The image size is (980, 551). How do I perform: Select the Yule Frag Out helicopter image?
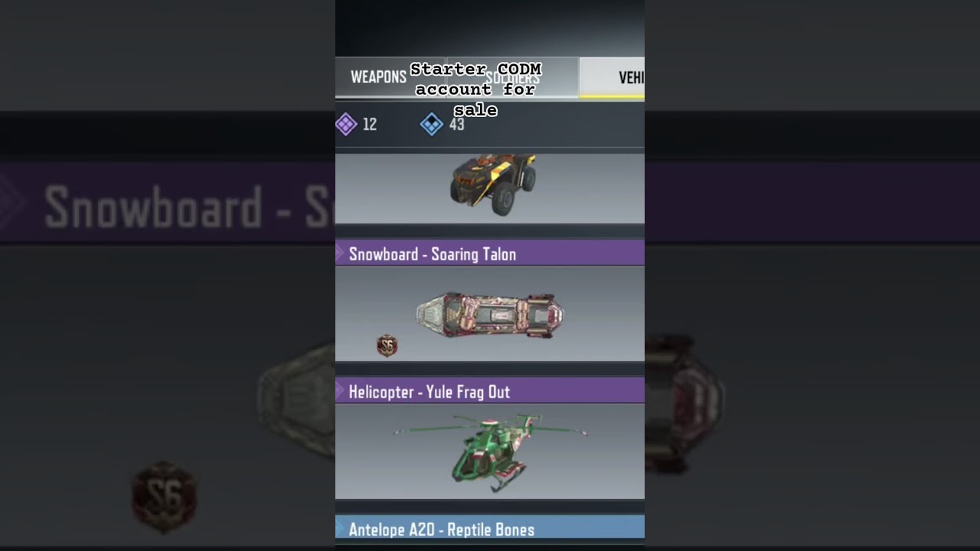[x=490, y=453]
